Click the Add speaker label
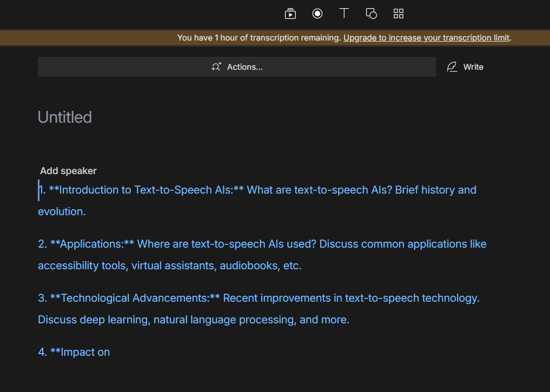Screen dimensions: 550x392 68,171
